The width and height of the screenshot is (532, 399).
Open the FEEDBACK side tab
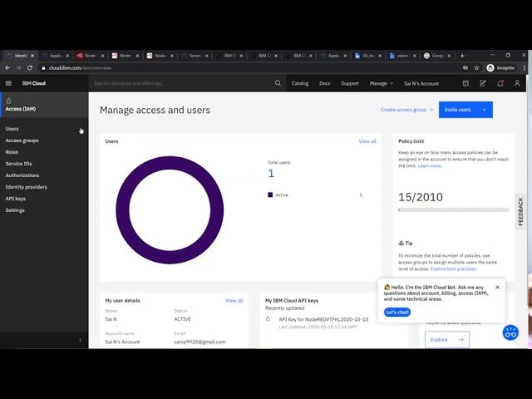tap(520, 212)
